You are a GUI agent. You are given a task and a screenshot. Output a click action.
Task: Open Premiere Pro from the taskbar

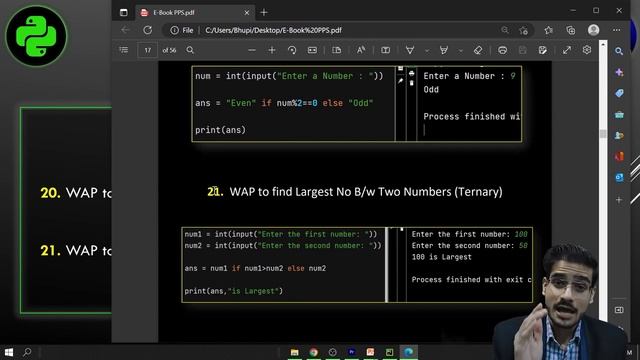[x=351, y=352]
